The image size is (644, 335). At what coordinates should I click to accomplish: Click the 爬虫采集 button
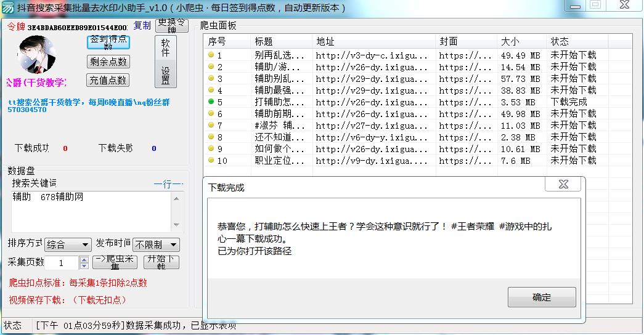[115, 262]
